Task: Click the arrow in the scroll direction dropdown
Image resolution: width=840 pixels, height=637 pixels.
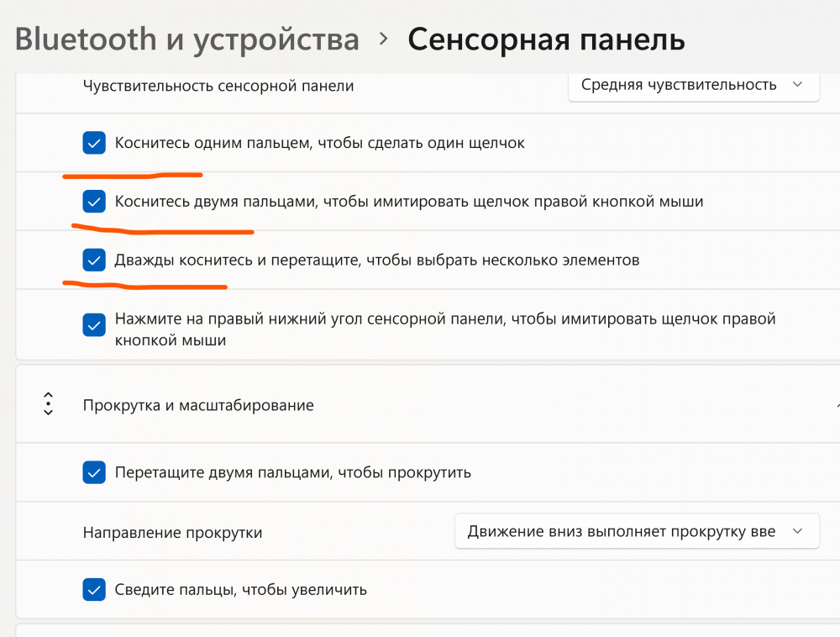Action: [797, 531]
